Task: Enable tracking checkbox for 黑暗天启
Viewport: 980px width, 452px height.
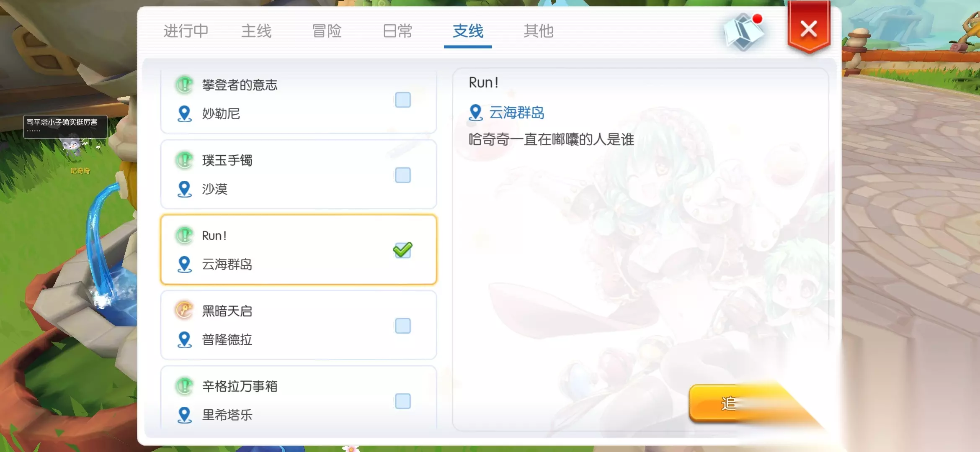Action: (x=402, y=326)
